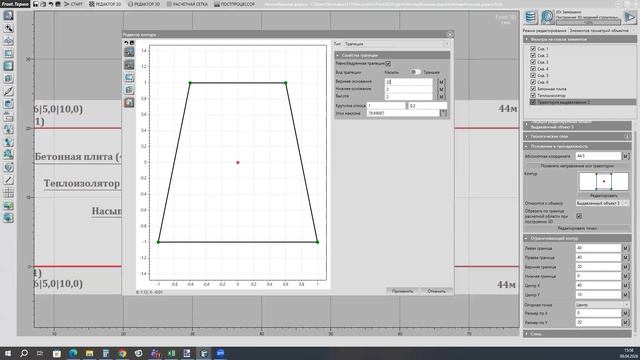Switch to the РАСЧЕТНАЯ СЕТКА tab
This screenshot has height=360, width=640.
pyautogui.click(x=187, y=4)
